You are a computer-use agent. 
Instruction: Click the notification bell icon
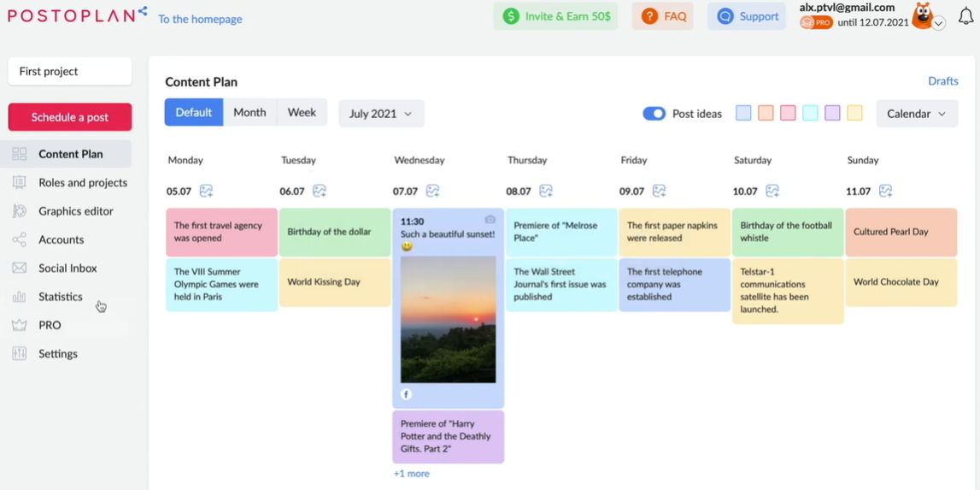coord(965,17)
